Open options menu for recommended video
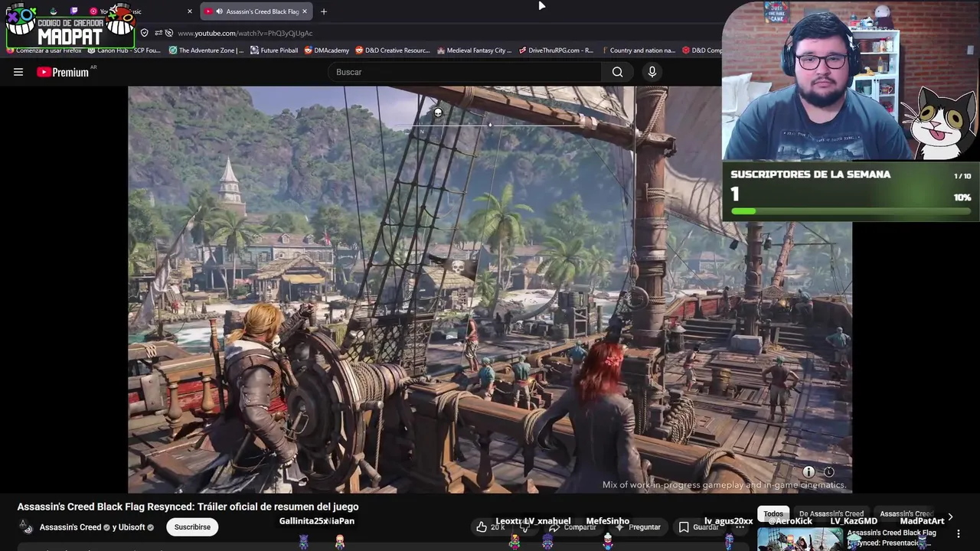The height and width of the screenshot is (551, 980). (959, 533)
